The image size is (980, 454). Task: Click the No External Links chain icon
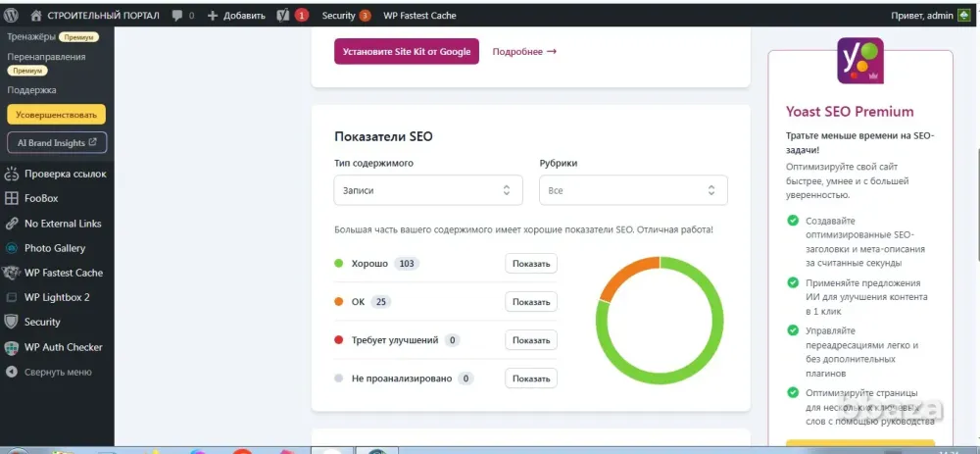11,224
